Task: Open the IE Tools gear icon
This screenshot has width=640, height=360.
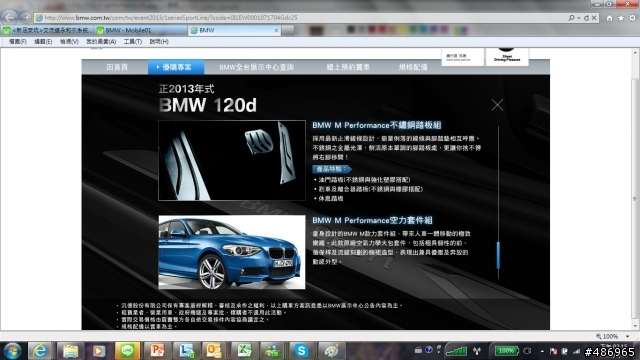Action: [632, 18]
